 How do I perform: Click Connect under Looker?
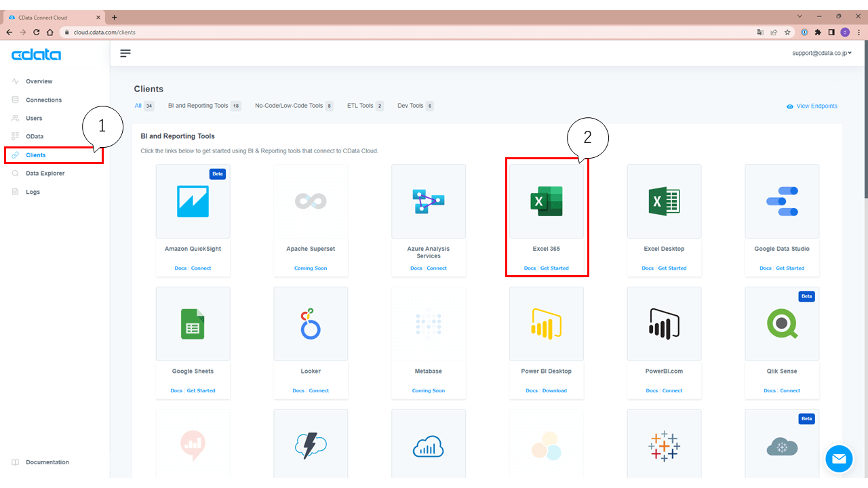[x=319, y=391]
